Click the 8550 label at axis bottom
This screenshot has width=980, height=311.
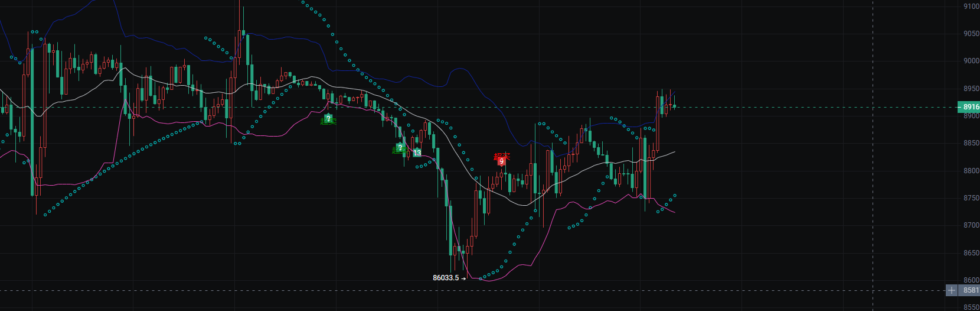(971, 307)
